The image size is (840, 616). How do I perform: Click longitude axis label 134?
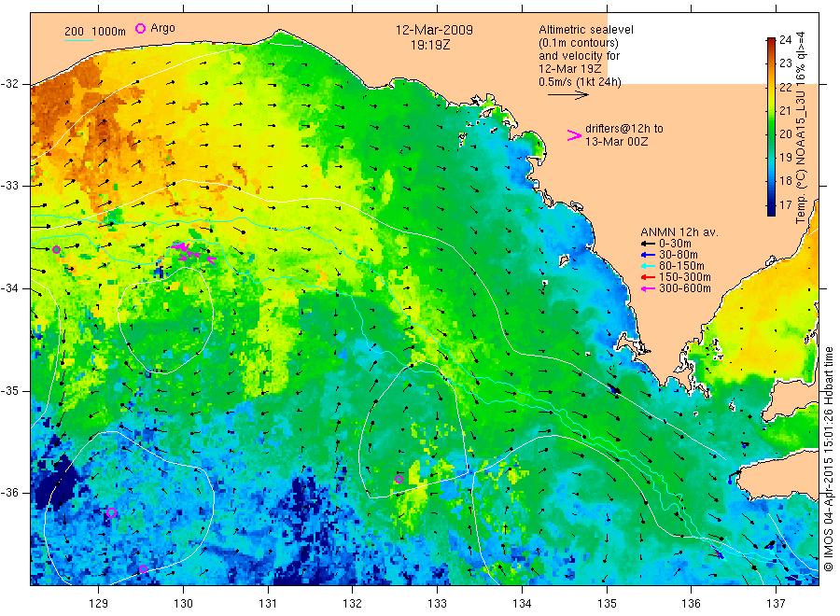522,604
